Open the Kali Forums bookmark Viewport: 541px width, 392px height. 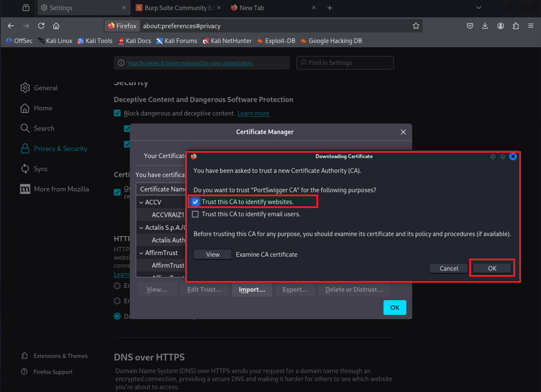(x=176, y=41)
